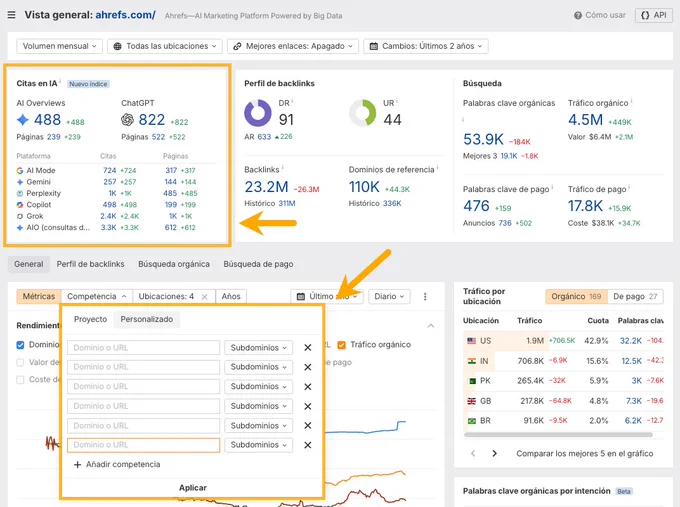
Task: Open the ahrefs.com/ link in title
Action: 125,15
